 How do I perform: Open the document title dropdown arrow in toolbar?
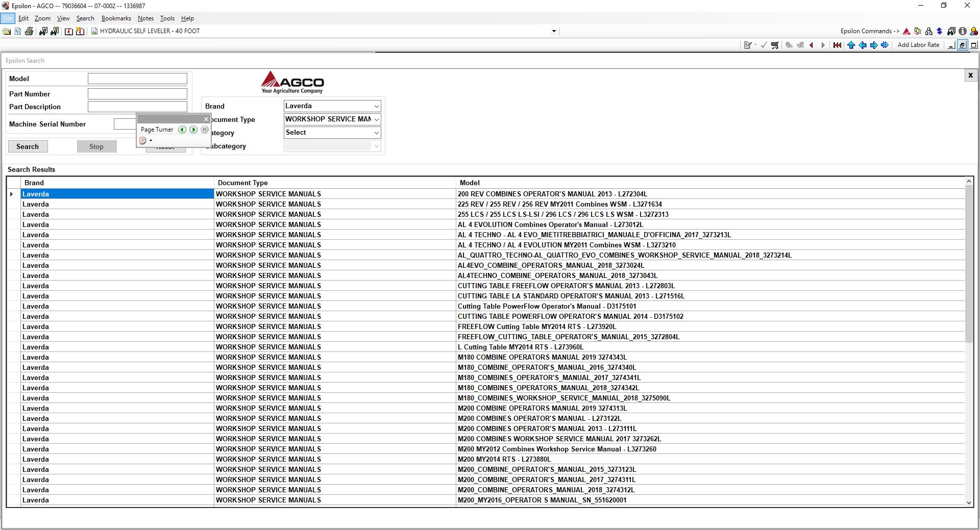pyautogui.click(x=554, y=32)
